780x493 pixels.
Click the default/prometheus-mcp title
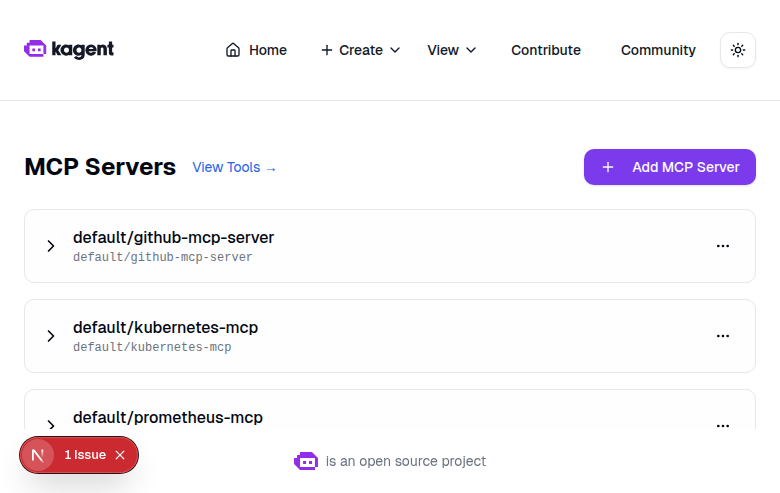click(x=168, y=417)
